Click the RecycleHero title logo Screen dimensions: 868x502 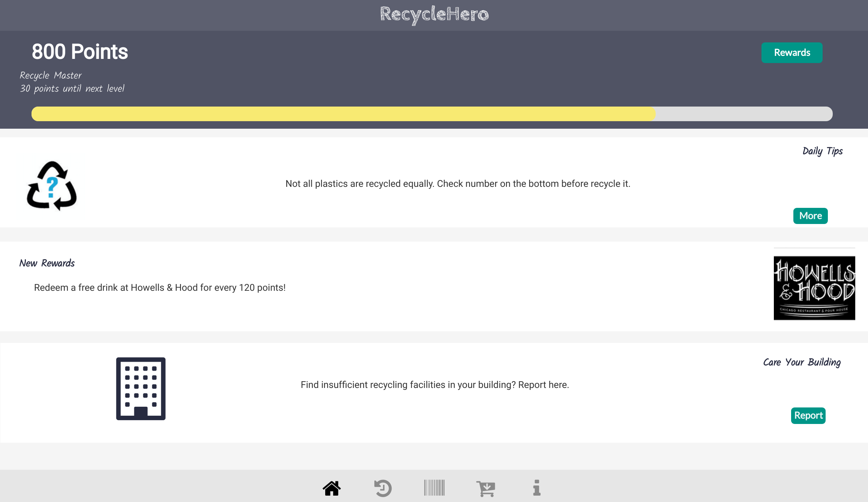[434, 15]
